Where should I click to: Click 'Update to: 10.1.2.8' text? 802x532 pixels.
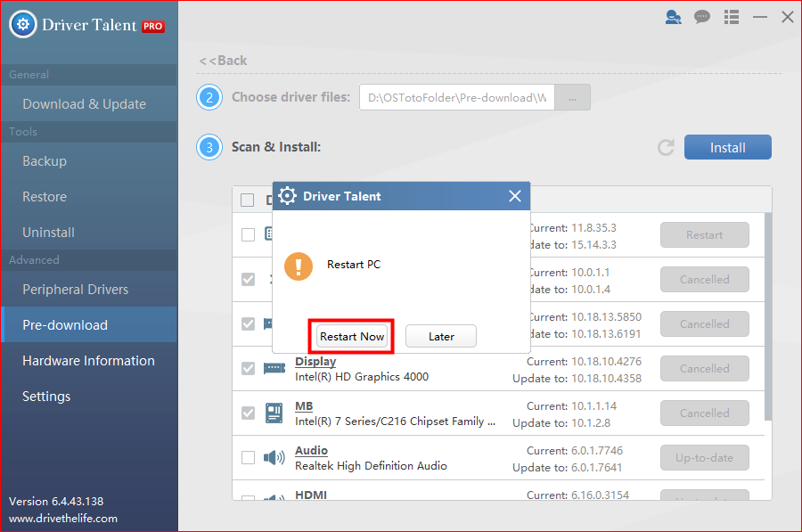point(561,423)
